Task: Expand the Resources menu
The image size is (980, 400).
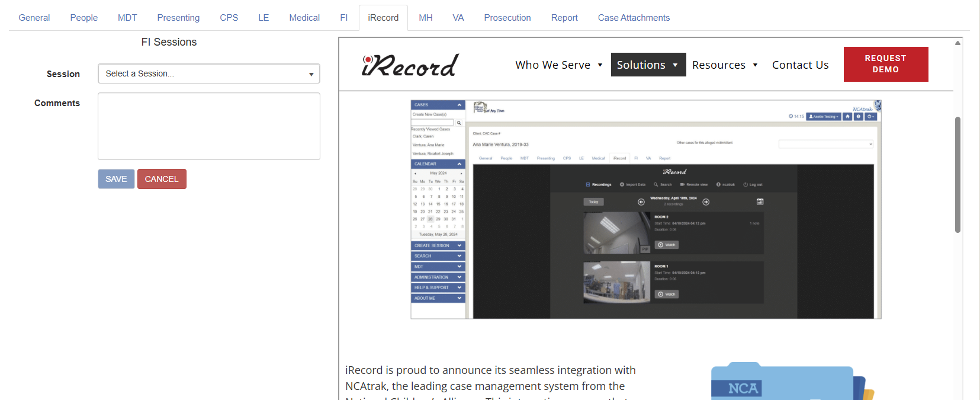Action: point(725,65)
